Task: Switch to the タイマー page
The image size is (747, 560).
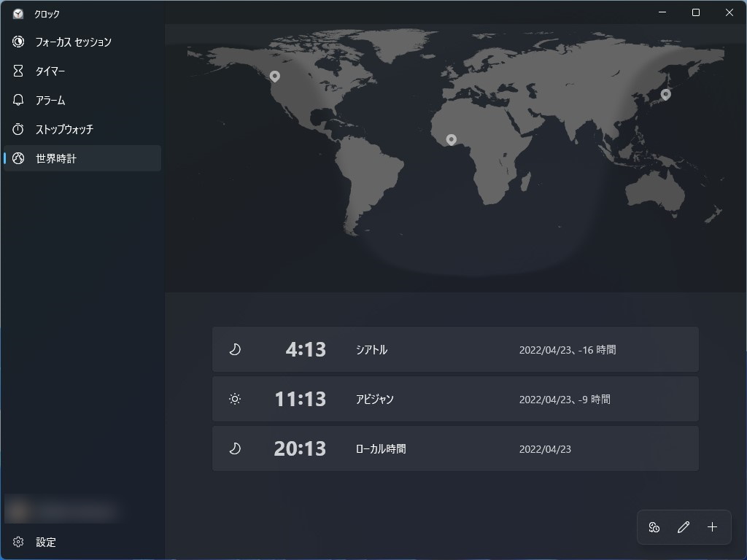Action: (82, 71)
